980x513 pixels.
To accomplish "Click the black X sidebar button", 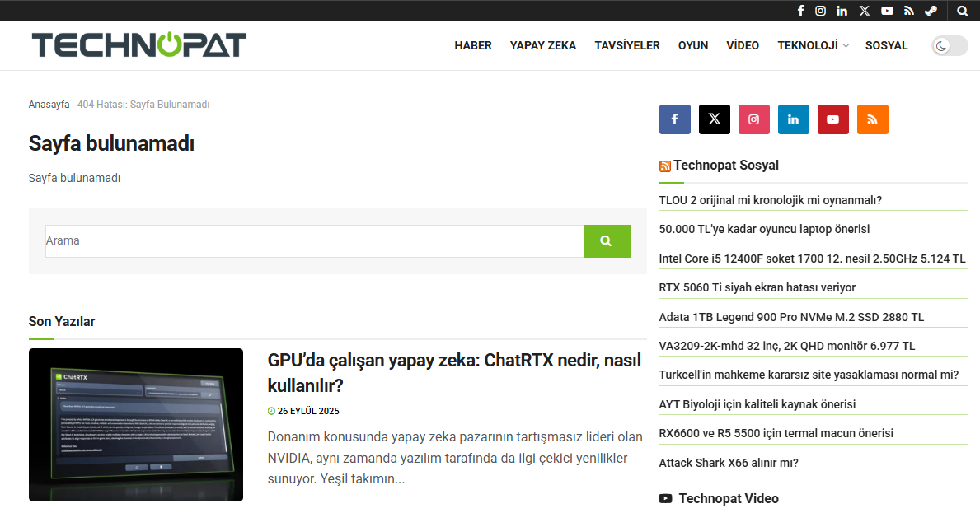I will [x=715, y=119].
